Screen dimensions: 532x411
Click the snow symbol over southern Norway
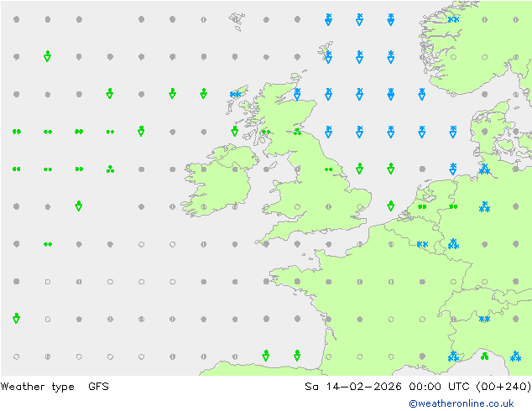pos(453,18)
